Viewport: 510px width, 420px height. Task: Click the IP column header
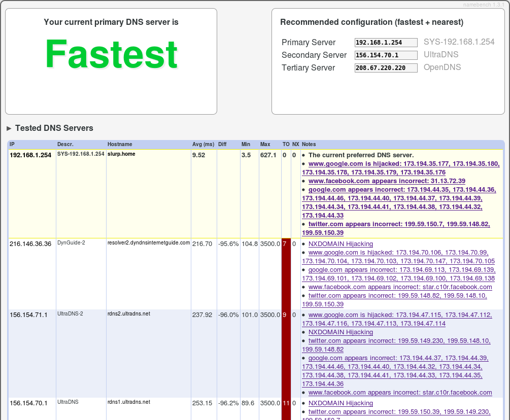pyautogui.click(x=12, y=145)
